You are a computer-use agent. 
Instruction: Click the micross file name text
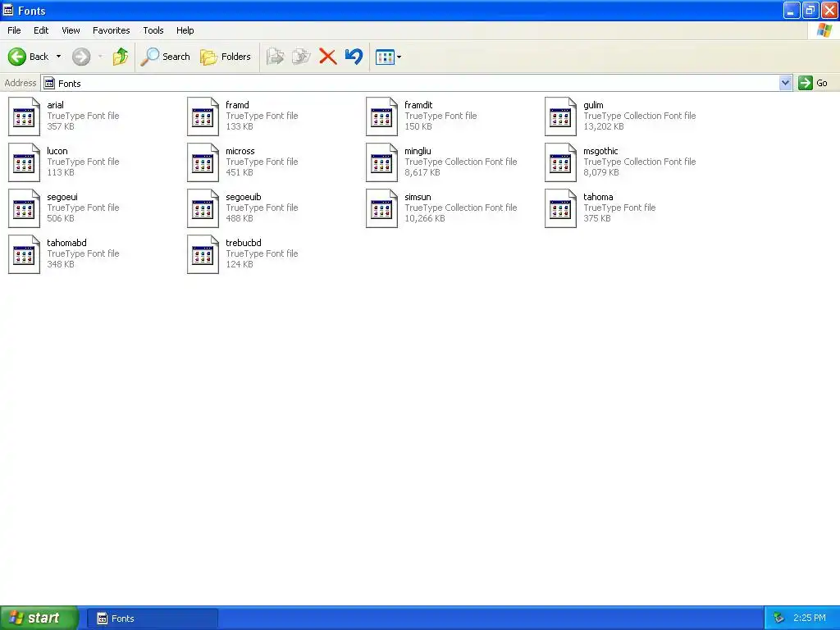240,151
